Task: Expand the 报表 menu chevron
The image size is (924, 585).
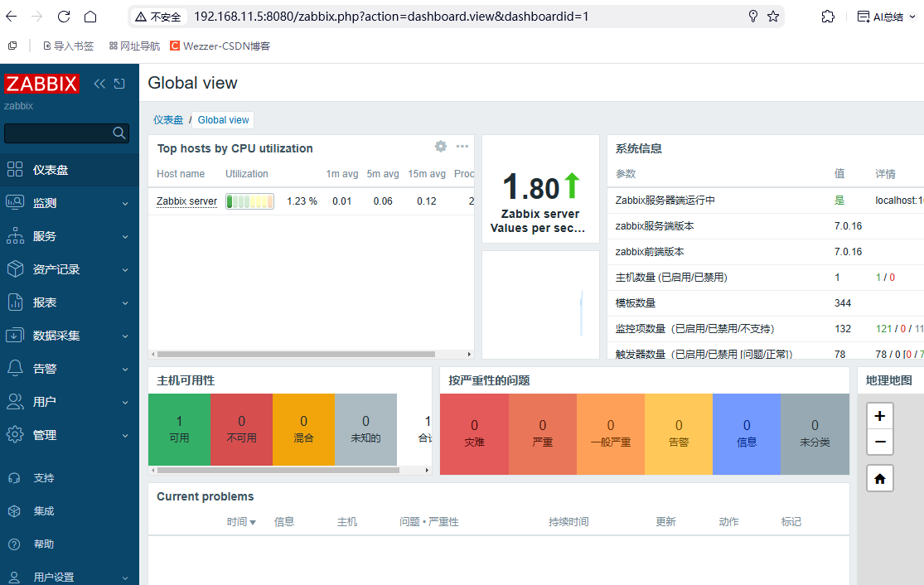Action: (125, 302)
